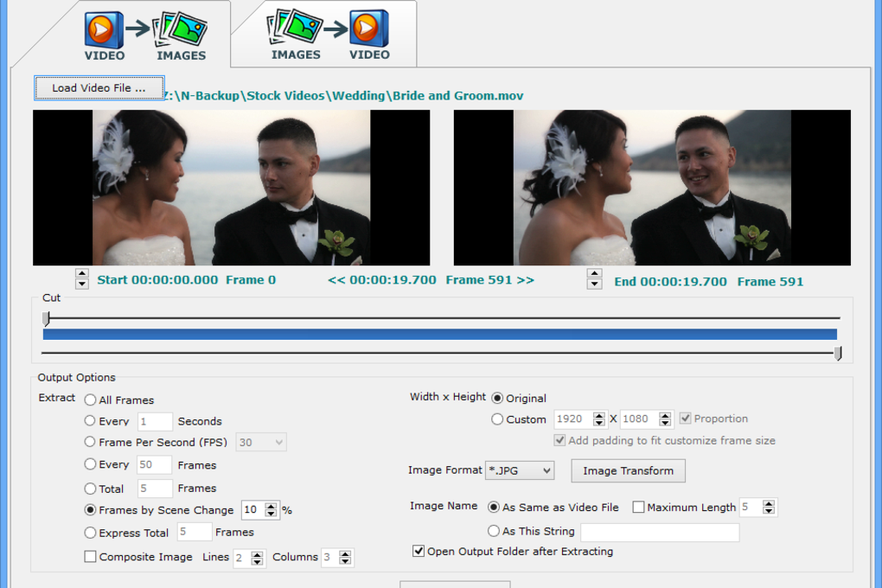Decrease composite image Lines value
882x588 pixels.
coord(257,561)
